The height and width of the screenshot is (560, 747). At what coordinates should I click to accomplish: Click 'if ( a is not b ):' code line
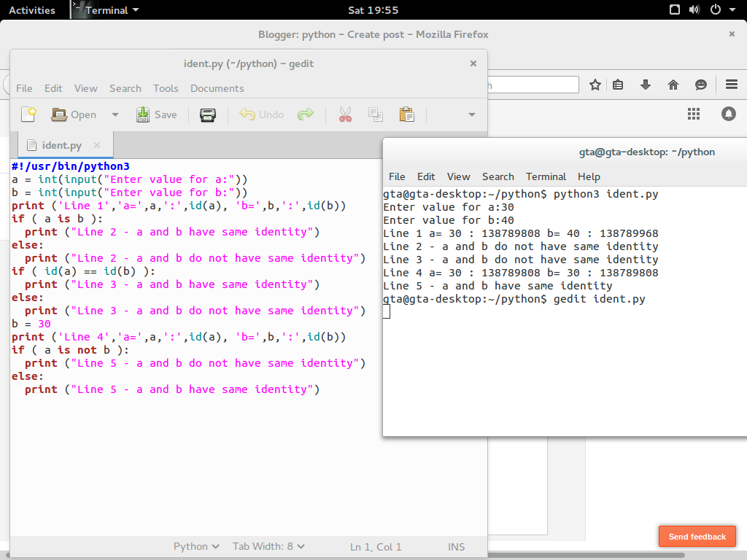click(70, 350)
